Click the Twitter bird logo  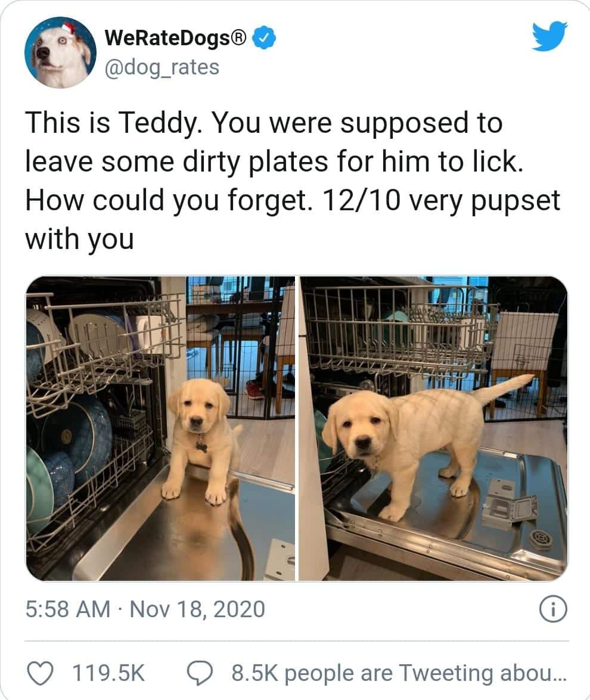tap(549, 36)
